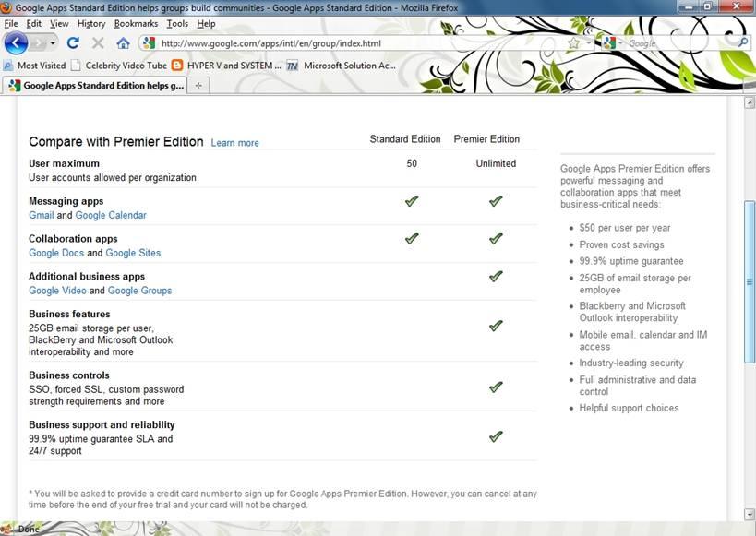
Task: Open the Celebrity Video Tube bookmark
Action: [x=119, y=66]
